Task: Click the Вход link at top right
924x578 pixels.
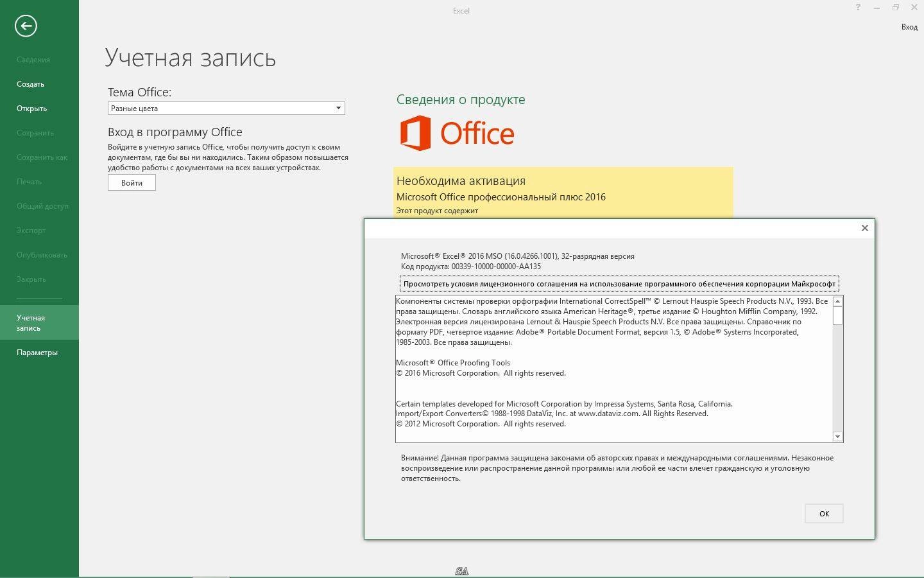Action: (x=909, y=27)
